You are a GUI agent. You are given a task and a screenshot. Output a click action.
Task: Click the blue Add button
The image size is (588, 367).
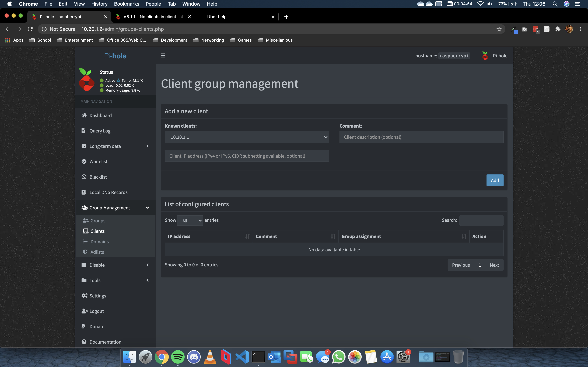495,180
